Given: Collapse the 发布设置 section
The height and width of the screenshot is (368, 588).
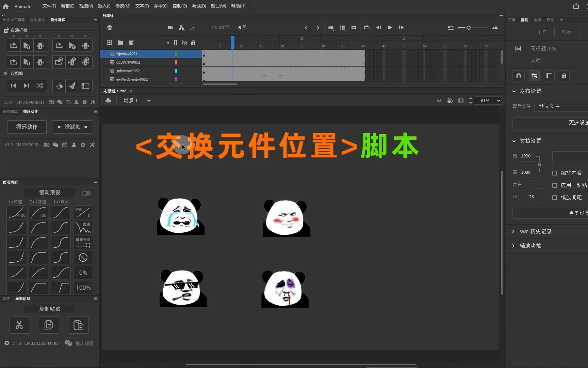Looking at the screenshot, I should 514,91.
